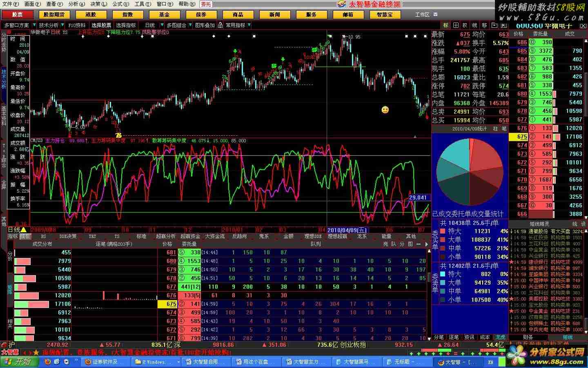Select the 分时走势 side tab
The image size is (588, 368).
pyautogui.click(x=4, y=42)
